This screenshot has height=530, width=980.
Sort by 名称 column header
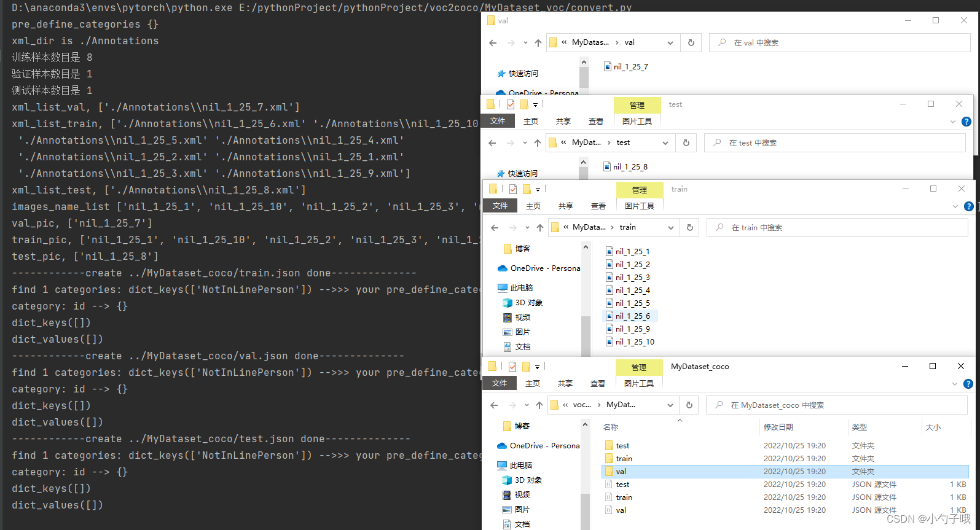[611, 427]
